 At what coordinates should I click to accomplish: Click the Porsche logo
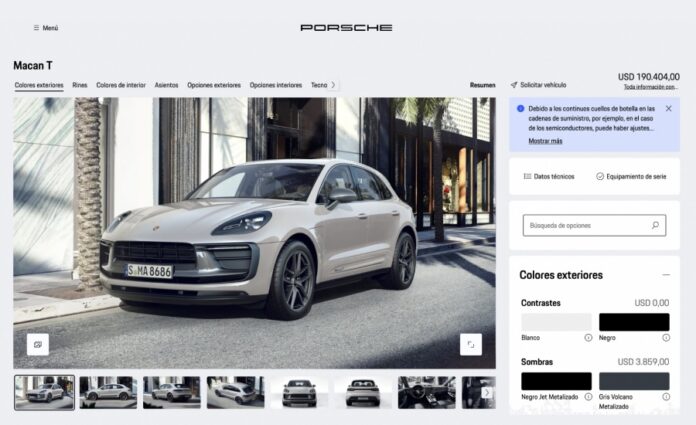[346, 28]
